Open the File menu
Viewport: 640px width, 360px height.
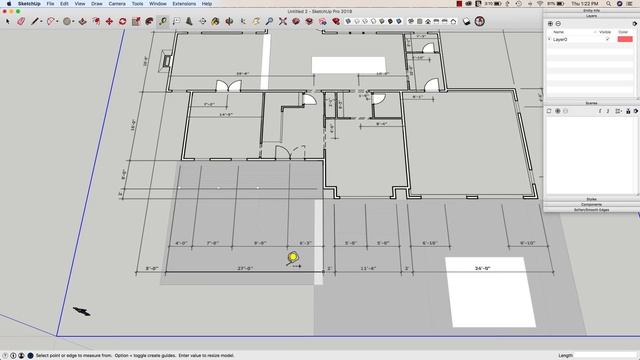(x=50, y=4)
